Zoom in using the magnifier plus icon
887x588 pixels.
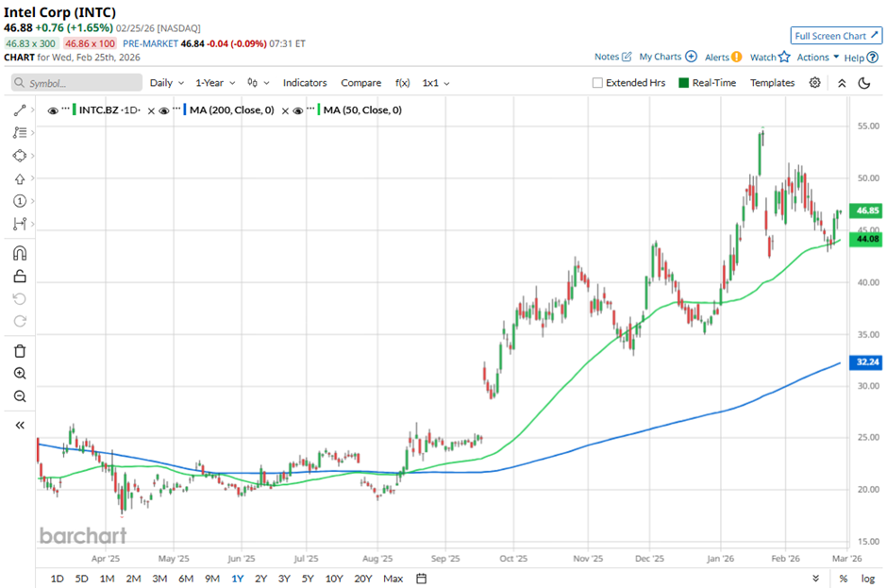click(x=20, y=374)
